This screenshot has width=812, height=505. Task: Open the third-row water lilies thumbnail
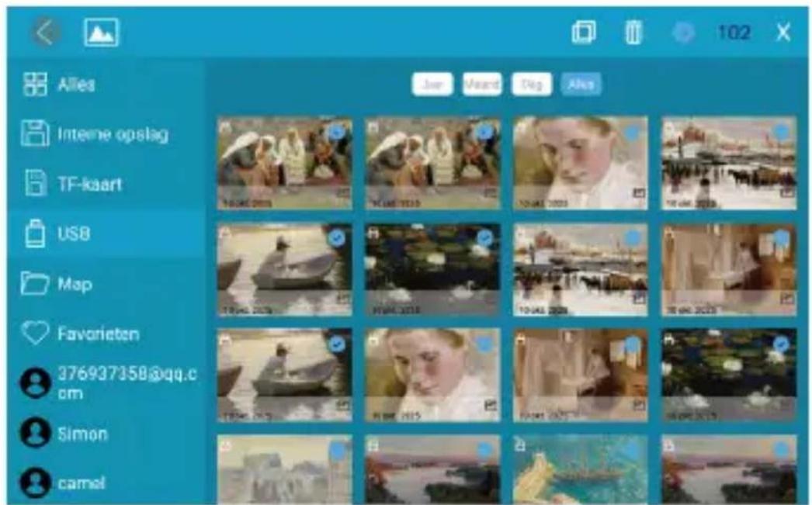[x=729, y=375]
